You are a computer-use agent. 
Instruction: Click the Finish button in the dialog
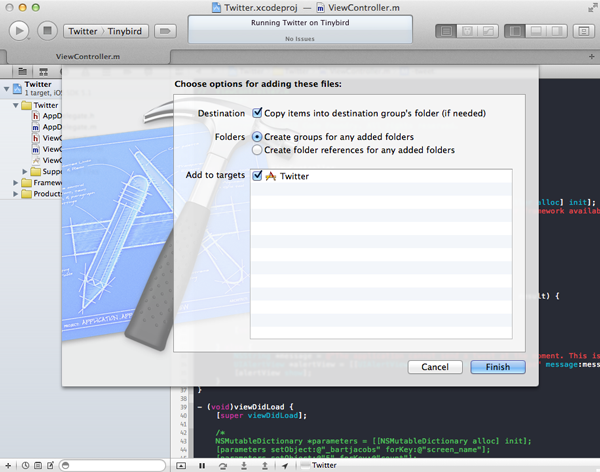[497, 367]
